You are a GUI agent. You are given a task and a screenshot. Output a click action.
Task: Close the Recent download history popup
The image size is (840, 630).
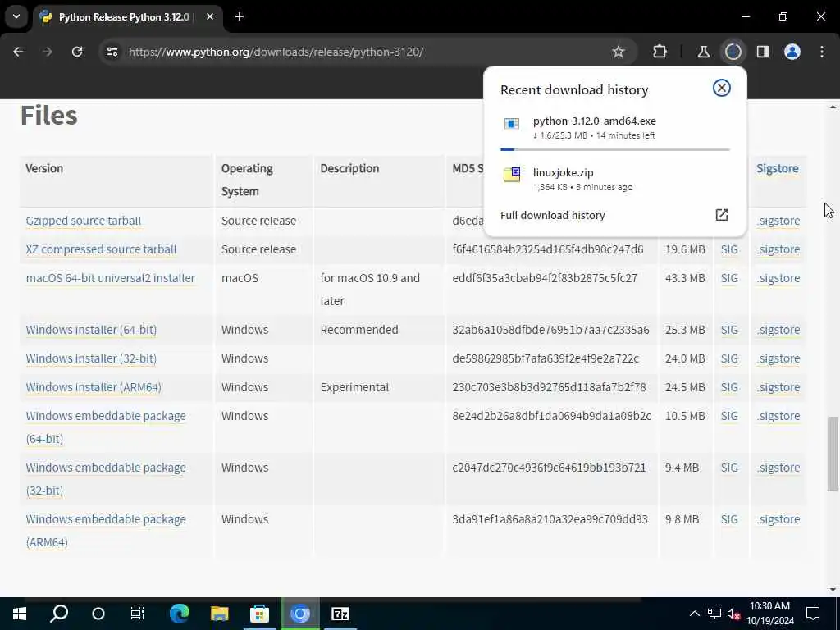coord(722,88)
